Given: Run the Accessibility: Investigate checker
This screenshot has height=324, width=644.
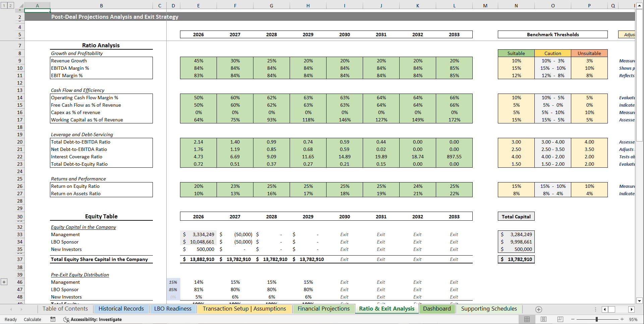Looking at the screenshot, I should (x=93, y=319).
